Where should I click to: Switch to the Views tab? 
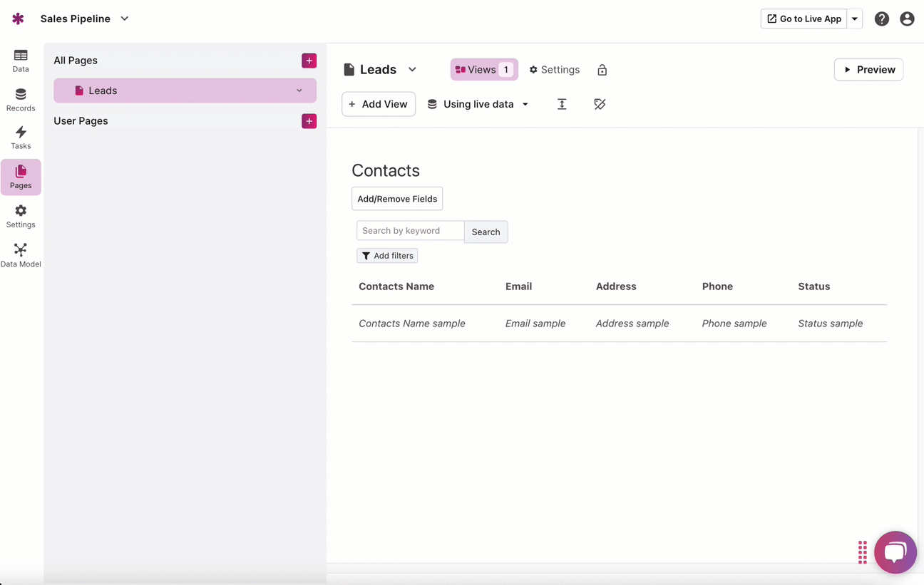point(484,70)
